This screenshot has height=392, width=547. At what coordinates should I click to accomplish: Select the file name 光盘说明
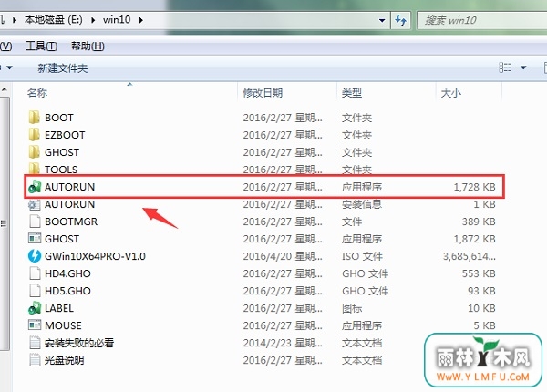(x=64, y=360)
